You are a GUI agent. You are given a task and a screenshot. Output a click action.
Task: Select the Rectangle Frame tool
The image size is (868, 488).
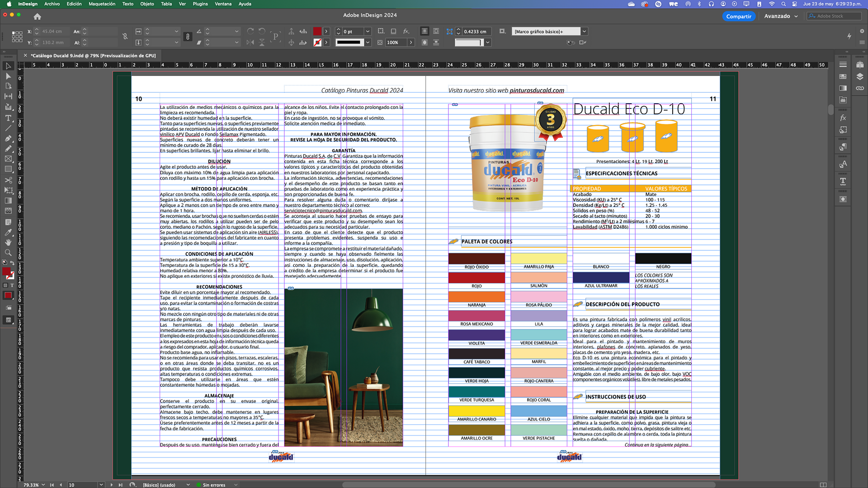8,159
